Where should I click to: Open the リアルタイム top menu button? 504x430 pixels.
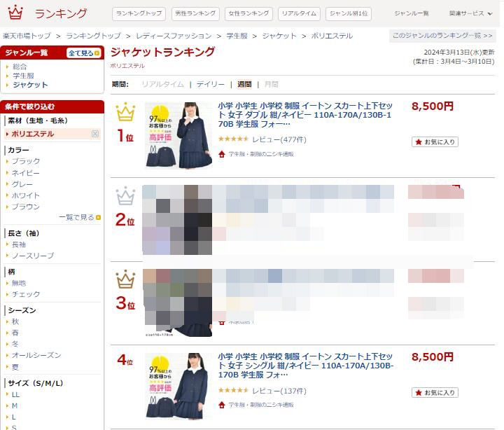[299, 13]
